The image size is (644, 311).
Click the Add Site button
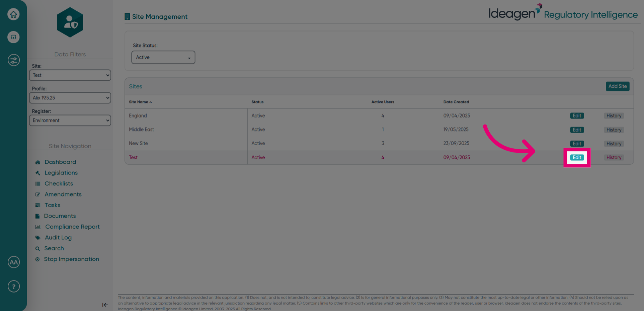618,86
